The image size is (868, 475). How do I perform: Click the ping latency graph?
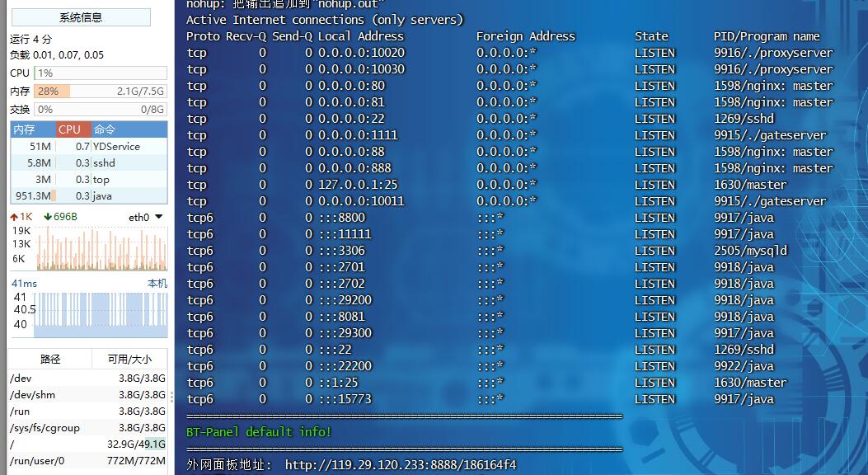(x=101, y=315)
